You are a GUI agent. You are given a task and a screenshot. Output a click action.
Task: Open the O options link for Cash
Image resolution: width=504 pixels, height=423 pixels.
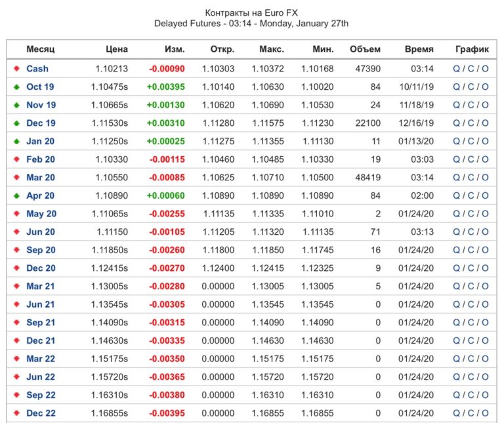tap(485, 69)
